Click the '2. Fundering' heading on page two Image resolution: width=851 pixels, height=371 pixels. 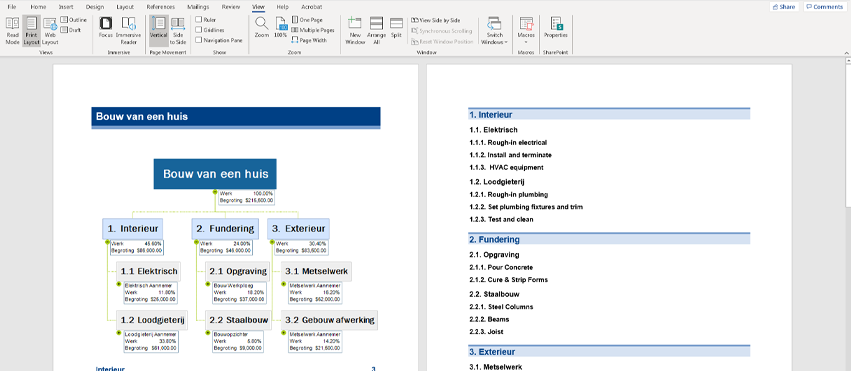pyautogui.click(x=609, y=239)
